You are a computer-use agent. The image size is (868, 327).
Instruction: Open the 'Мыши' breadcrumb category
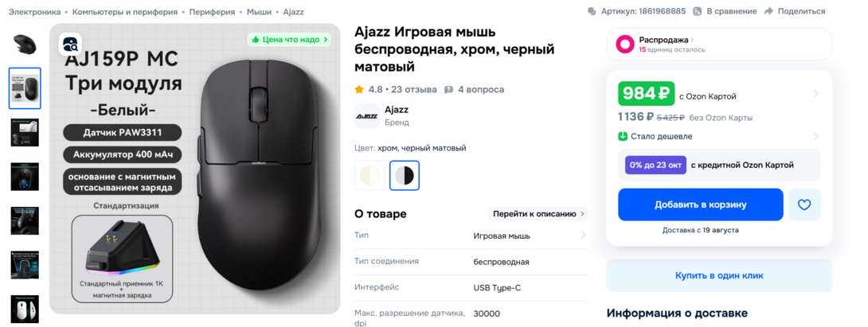click(259, 12)
